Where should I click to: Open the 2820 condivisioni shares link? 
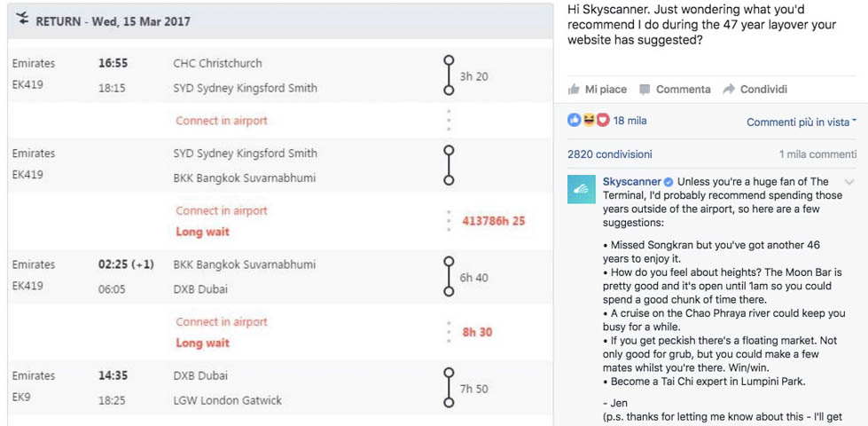coord(610,154)
